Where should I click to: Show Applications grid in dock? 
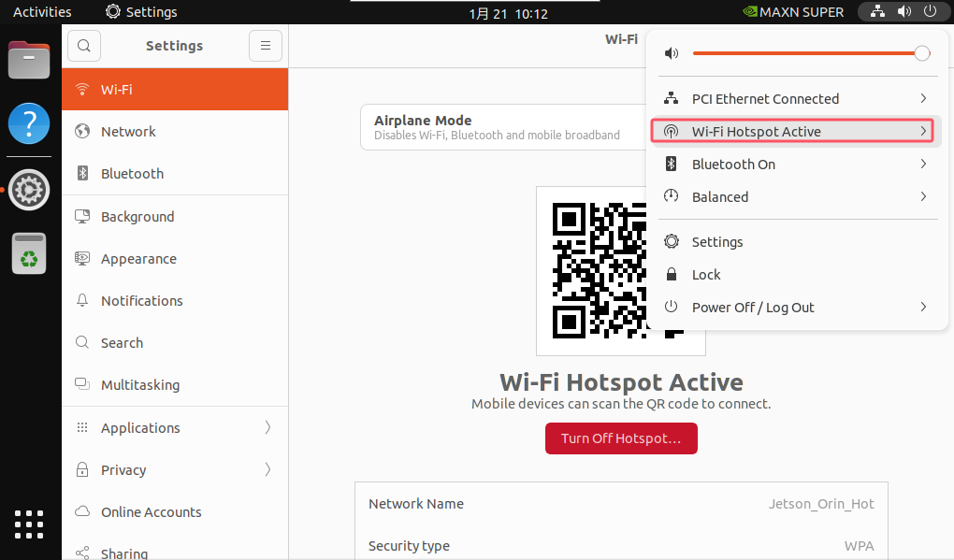tap(29, 524)
